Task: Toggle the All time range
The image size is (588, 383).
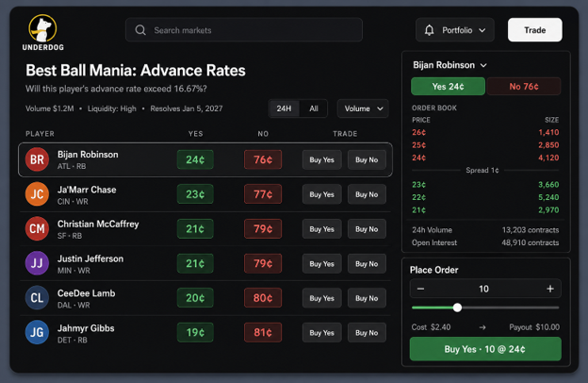Action: click(314, 108)
